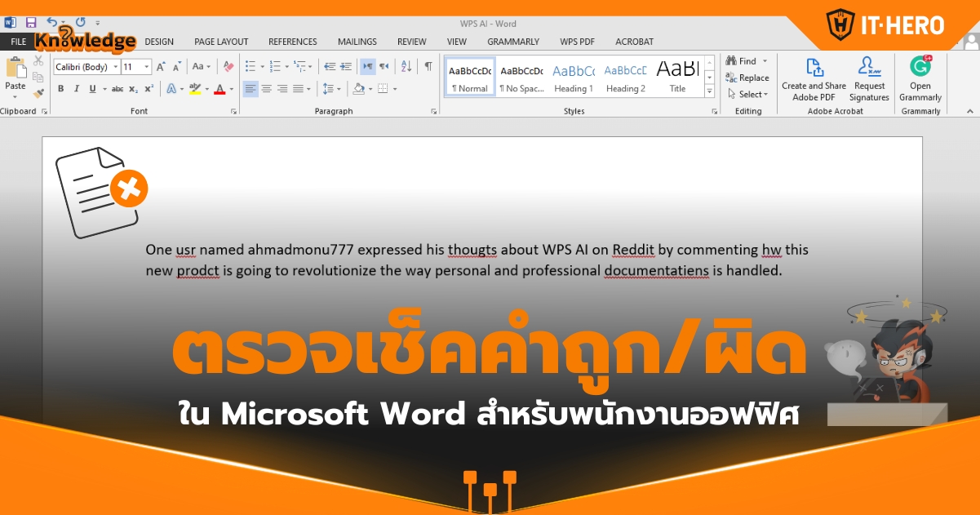This screenshot has height=515, width=980.
Task: Open the font color dropdown arrow
Action: pos(231,89)
